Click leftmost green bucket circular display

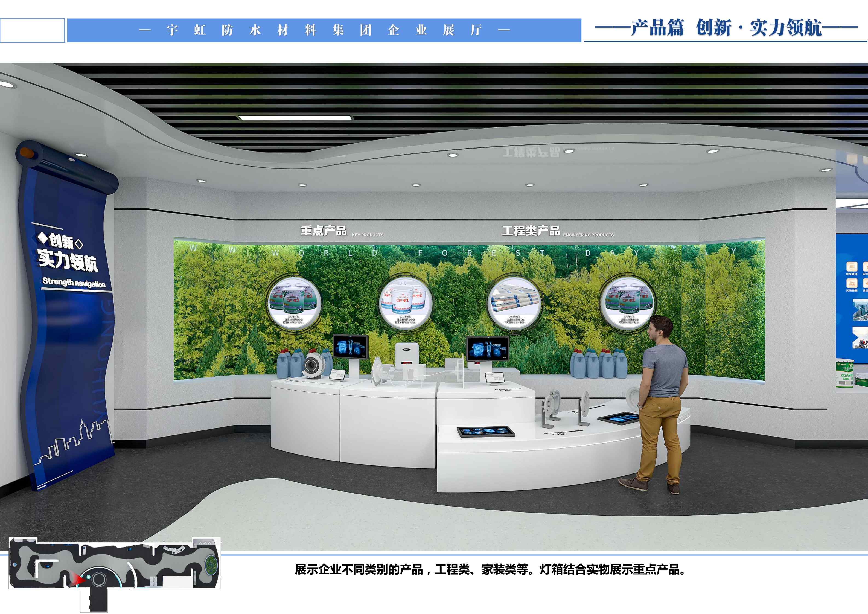294,303
